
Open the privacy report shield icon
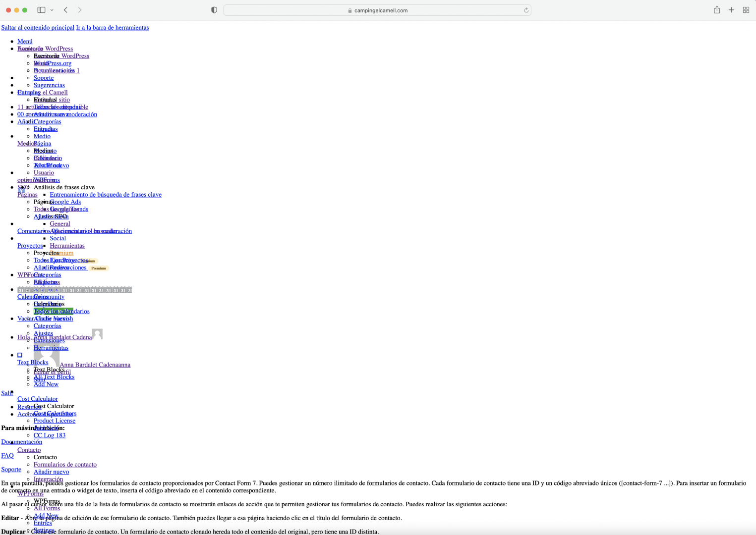coord(214,10)
